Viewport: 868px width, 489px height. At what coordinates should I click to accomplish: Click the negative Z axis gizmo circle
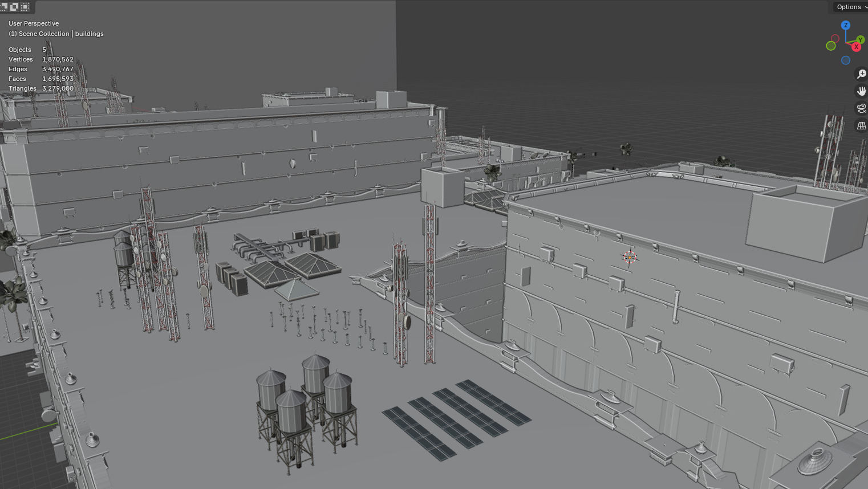[846, 60]
